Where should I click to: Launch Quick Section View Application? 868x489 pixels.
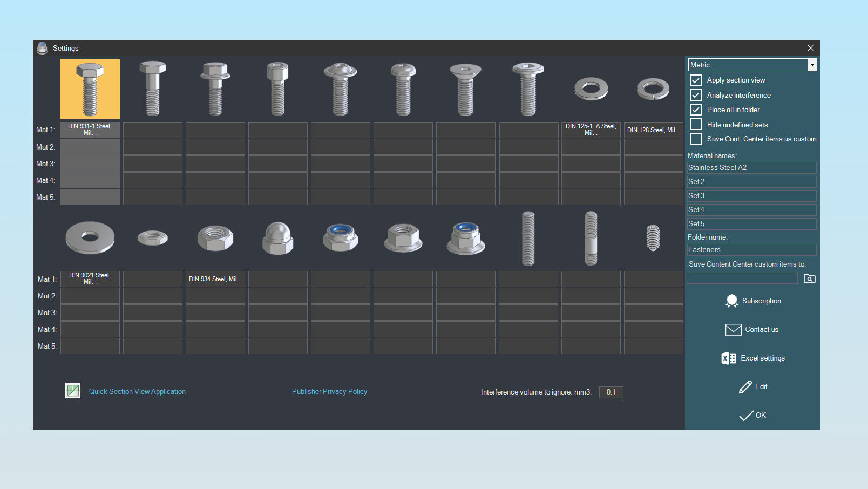click(137, 391)
